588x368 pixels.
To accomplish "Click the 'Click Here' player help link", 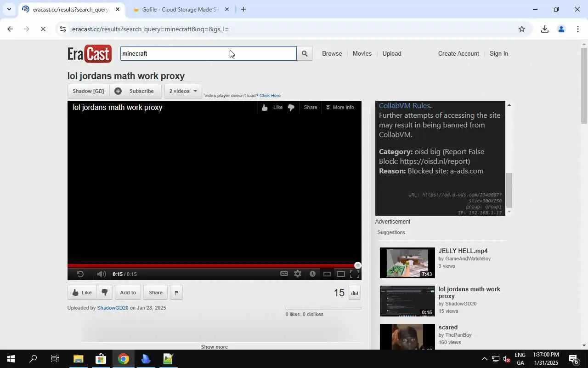I will click(270, 96).
